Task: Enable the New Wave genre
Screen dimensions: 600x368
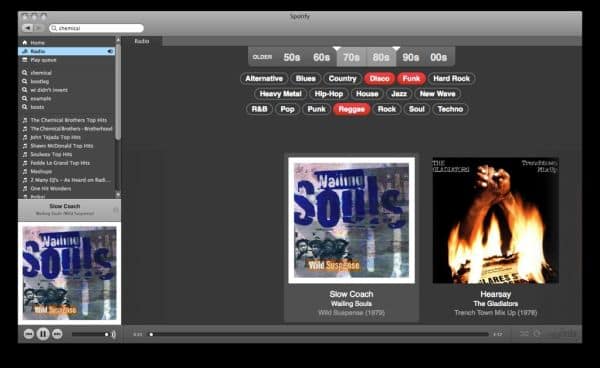Action: [x=437, y=94]
